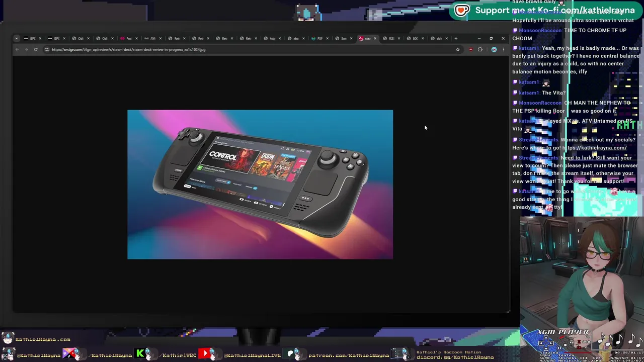This screenshot has height=362, width=644.
Task: Open the Chrome profile avatar
Action: click(494, 49)
